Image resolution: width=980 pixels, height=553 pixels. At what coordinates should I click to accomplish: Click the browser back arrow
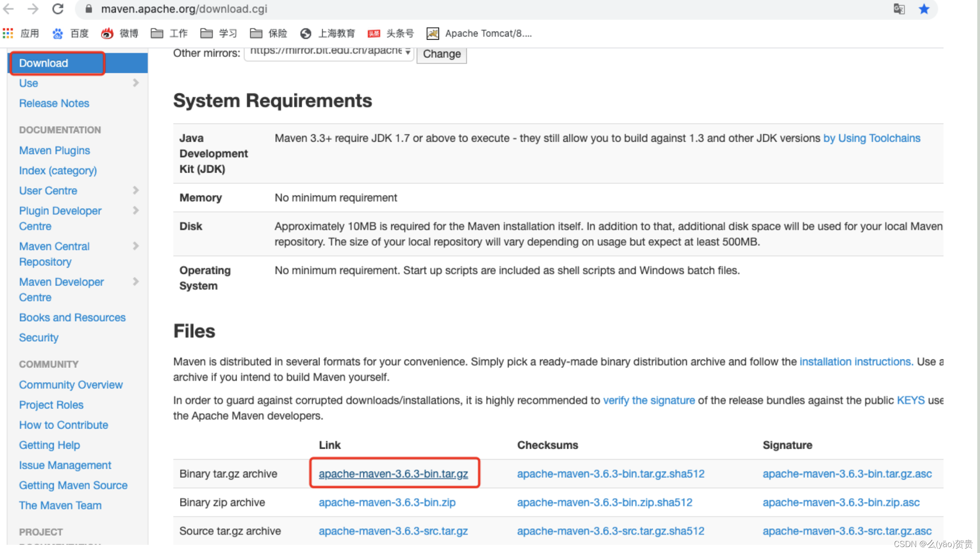coord(8,9)
